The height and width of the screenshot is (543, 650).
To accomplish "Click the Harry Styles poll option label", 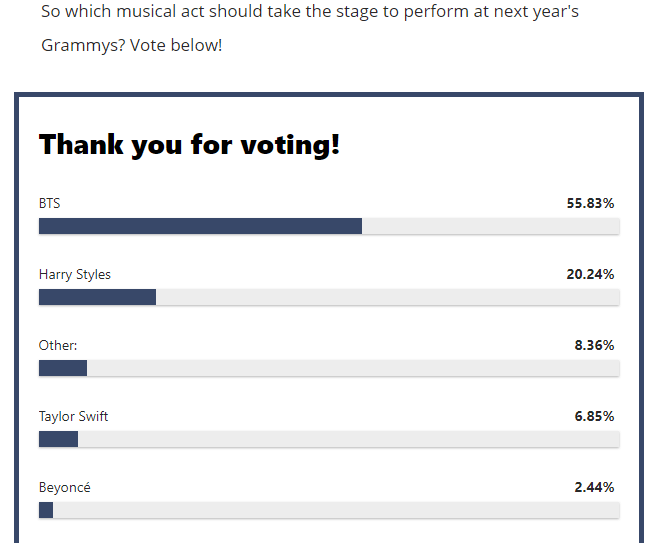I will tap(75, 274).
